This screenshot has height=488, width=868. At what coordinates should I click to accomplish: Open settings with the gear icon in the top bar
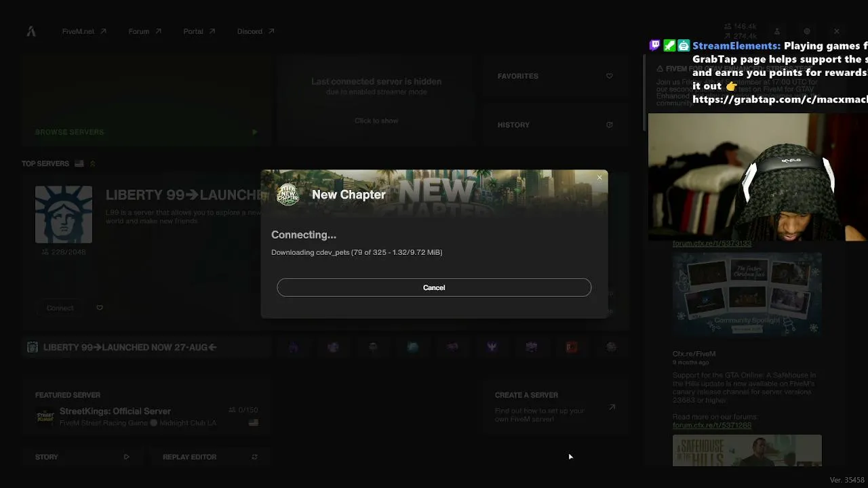[x=807, y=31]
